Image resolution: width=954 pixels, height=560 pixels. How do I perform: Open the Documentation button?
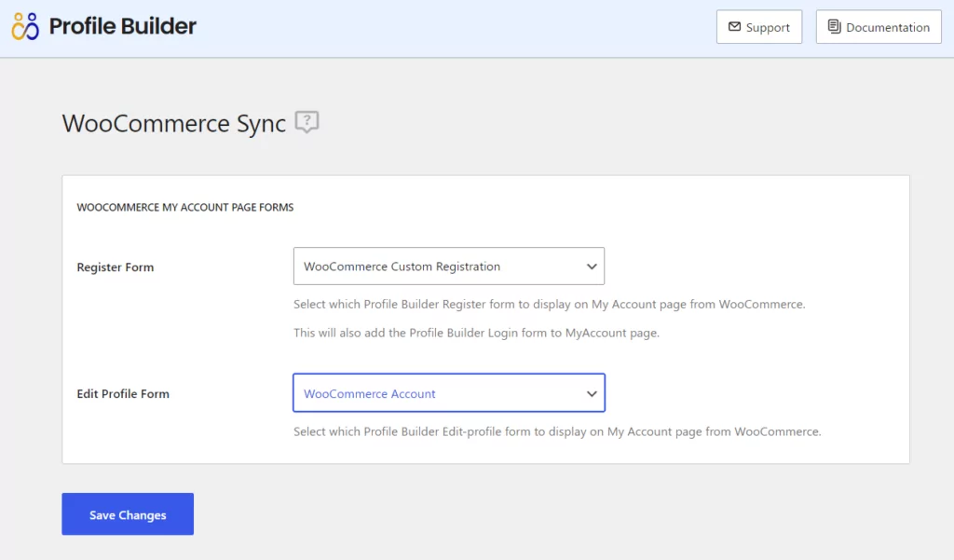coord(879,27)
